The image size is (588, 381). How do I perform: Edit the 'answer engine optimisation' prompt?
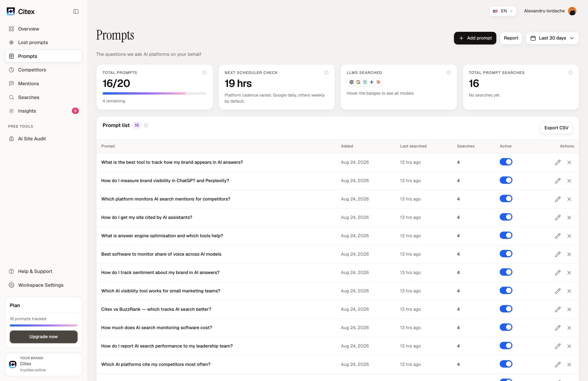click(558, 236)
